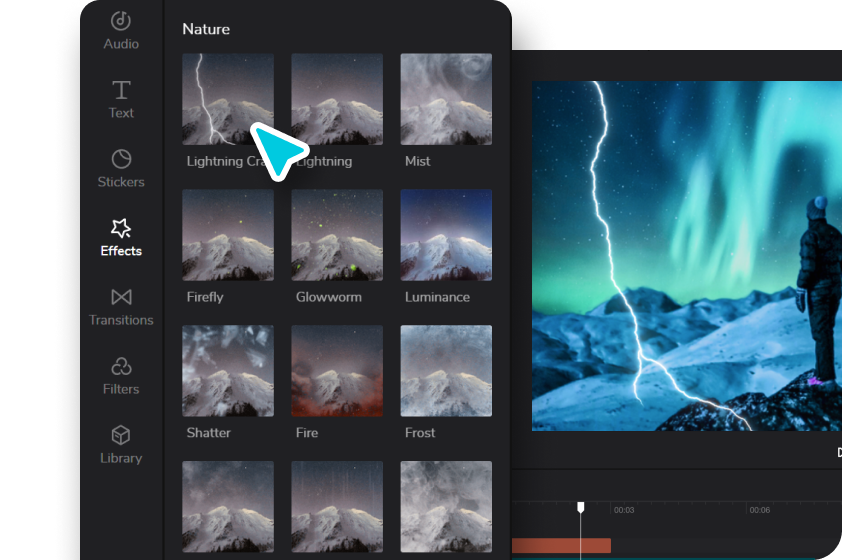Select the Firefly effect thumbnail

228,235
